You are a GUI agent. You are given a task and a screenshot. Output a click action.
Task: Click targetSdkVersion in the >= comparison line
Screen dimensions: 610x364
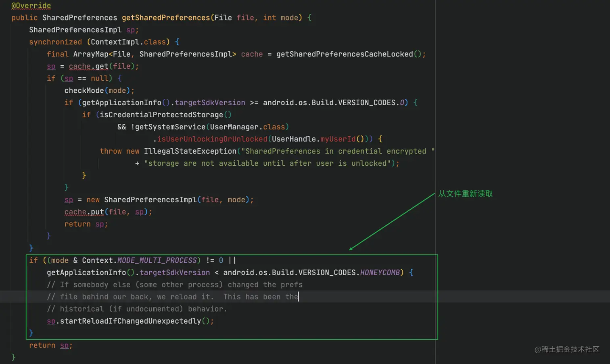[210, 102]
